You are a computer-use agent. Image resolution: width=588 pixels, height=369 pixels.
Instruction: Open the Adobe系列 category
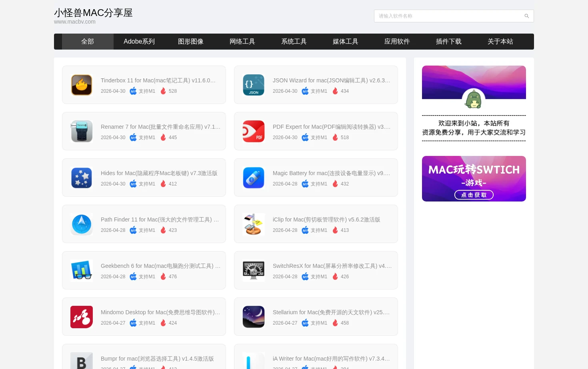click(x=139, y=42)
